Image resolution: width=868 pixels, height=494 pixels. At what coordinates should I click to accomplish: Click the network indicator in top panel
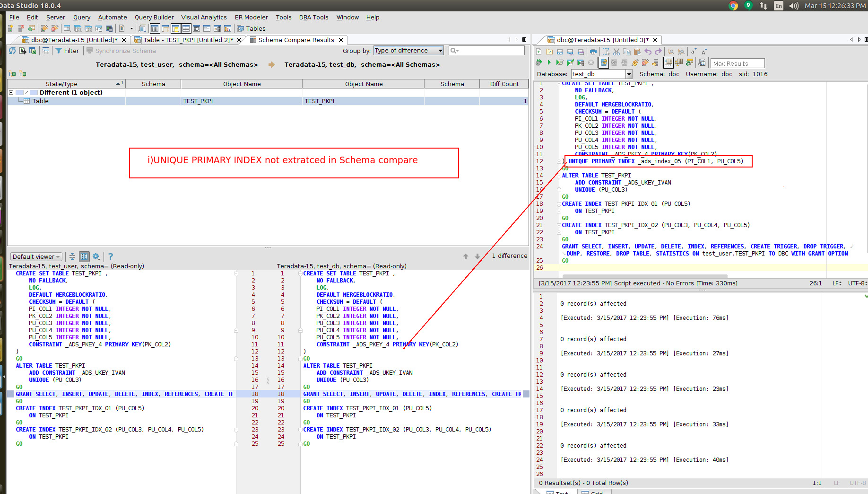763,6
